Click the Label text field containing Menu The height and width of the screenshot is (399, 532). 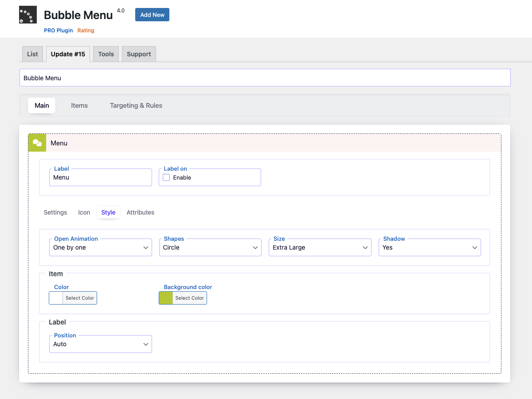coord(101,177)
